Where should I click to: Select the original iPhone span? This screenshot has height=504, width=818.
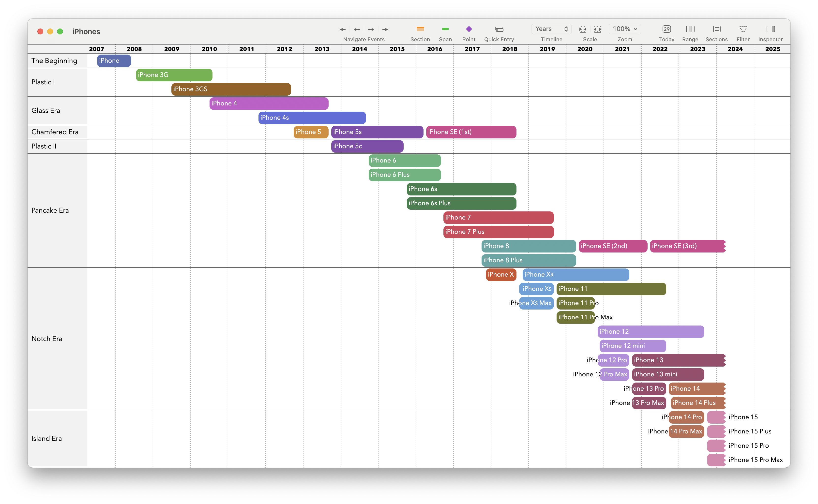coord(114,61)
